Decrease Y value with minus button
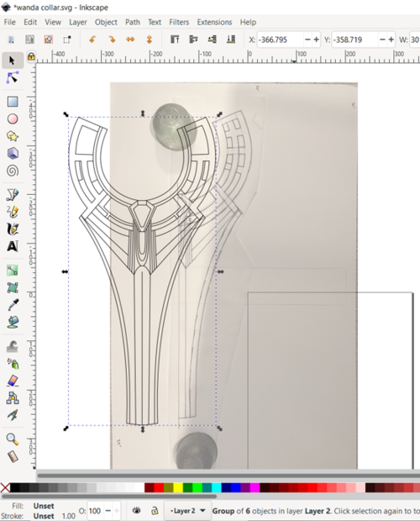 coord(382,39)
